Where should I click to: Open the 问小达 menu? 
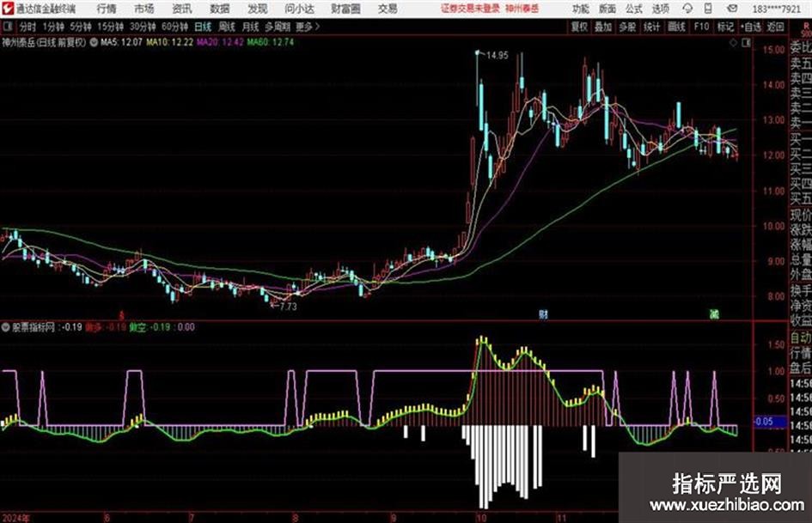[299, 9]
